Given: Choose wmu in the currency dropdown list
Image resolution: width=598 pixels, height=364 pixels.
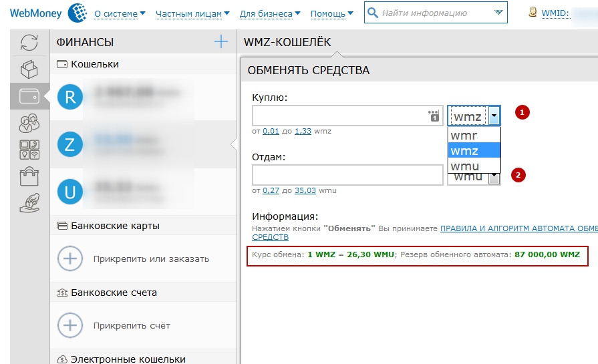Looking at the screenshot, I should click(x=474, y=166).
